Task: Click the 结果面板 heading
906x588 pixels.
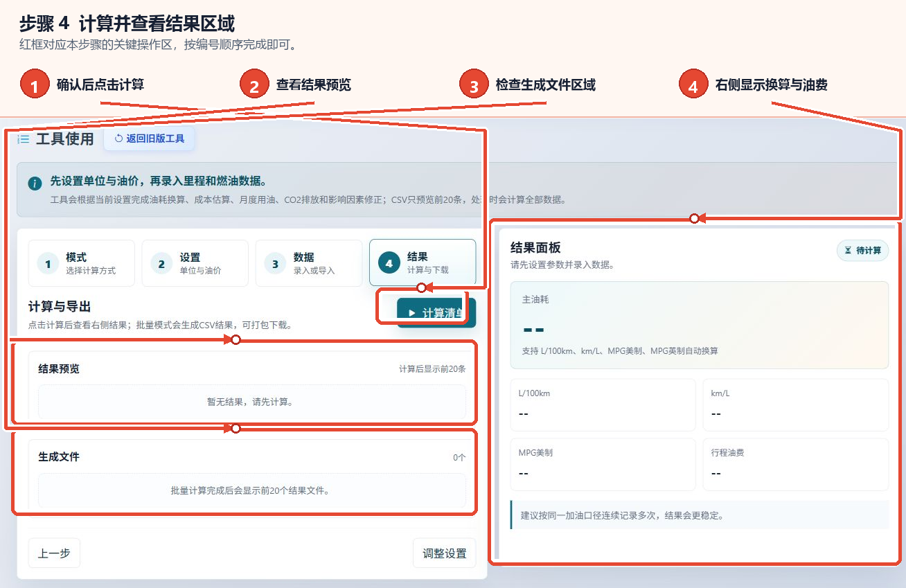Action: (x=535, y=247)
